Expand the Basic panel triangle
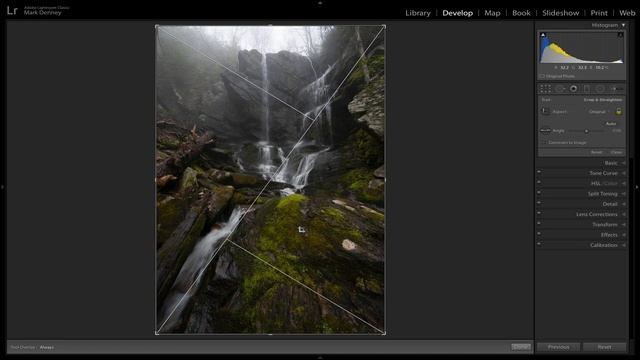Image resolution: width=640 pixels, height=360 pixels. click(x=624, y=163)
